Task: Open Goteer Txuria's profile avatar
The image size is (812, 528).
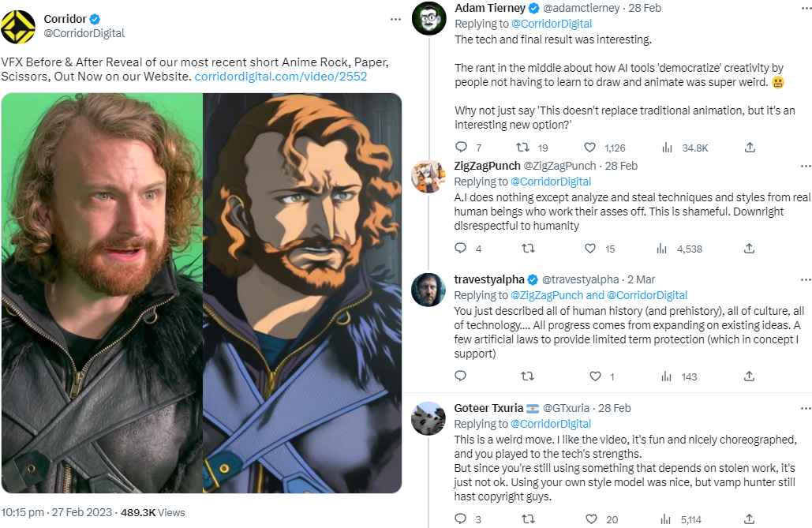Action: click(x=429, y=418)
